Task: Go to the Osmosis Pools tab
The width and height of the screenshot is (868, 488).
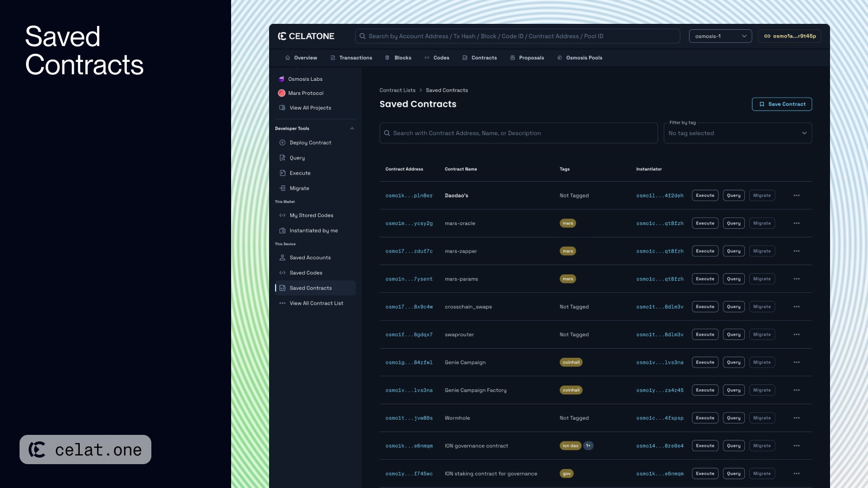Action: click(x=579, y=57)
